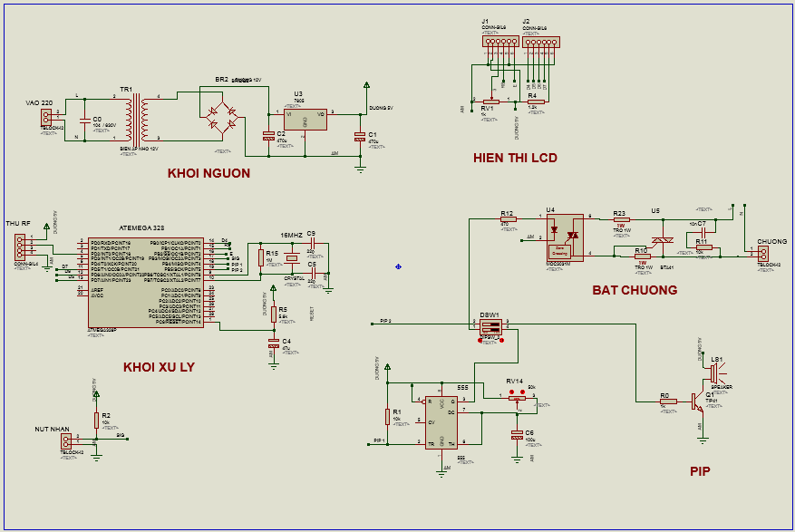
Task: Select the 555 timer IC
Action: coord(442,422)
